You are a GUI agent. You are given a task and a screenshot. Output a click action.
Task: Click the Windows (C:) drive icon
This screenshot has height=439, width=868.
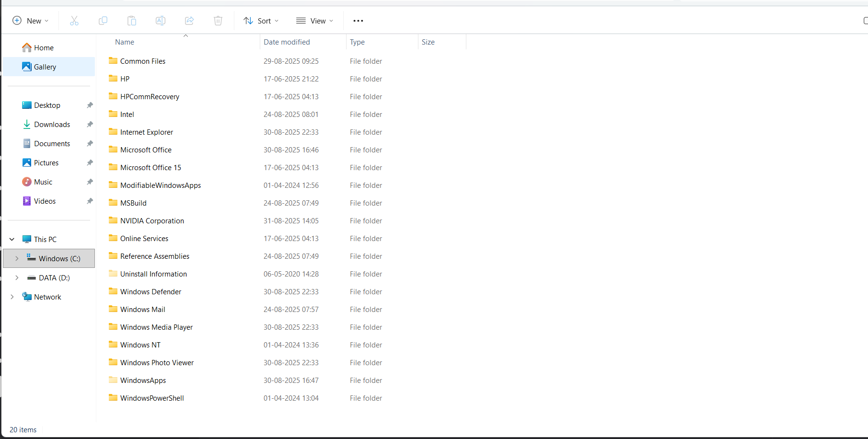(31, 258)
